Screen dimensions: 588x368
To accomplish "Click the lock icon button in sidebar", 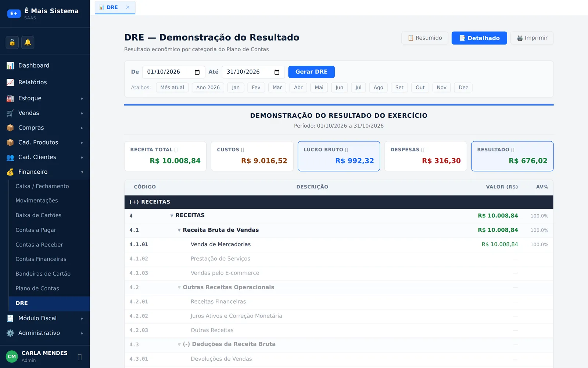I will click(12, 43).
